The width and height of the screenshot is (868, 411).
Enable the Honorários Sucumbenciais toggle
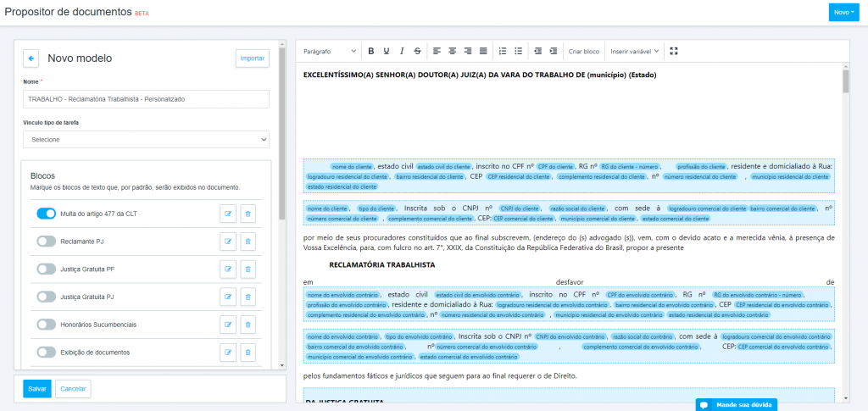47,325
